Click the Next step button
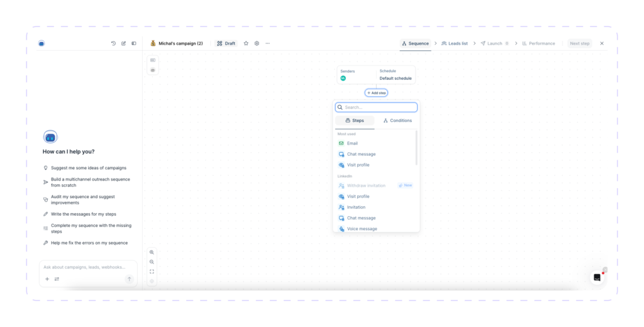 [x=579, y=43]
